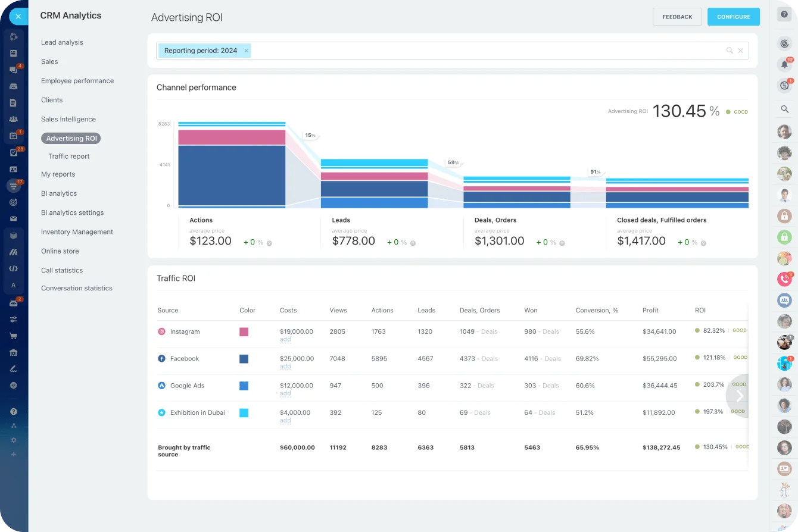Click add under Instagram costs
The width and height of the screenshot is (798, 532).
(x=285, y=339)
